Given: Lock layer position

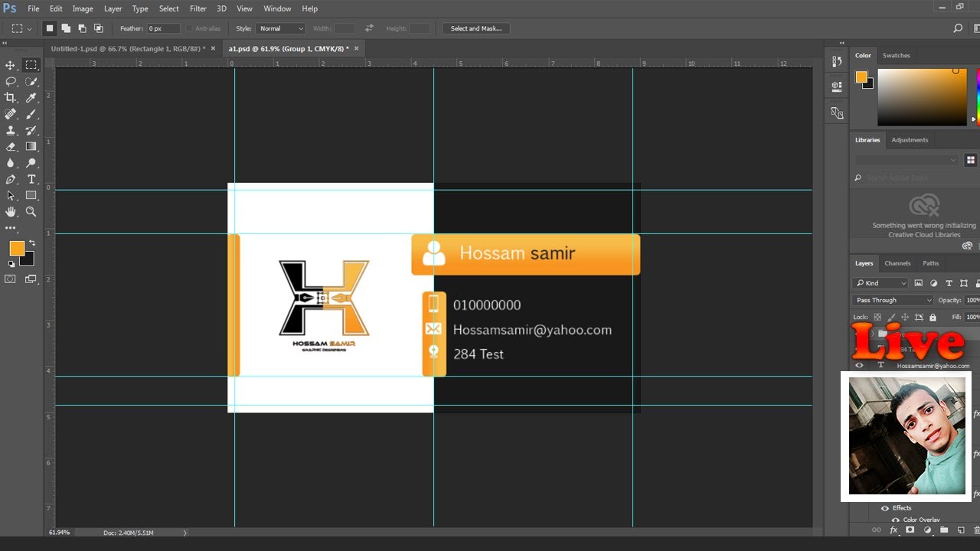Looking at the screenshot, I should [x=905, y=317].
